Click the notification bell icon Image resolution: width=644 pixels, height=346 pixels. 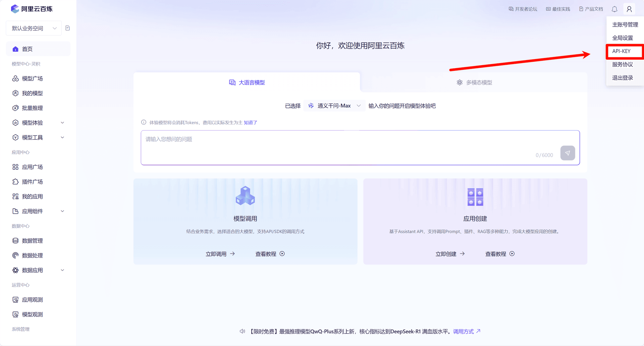coord(614,9)
